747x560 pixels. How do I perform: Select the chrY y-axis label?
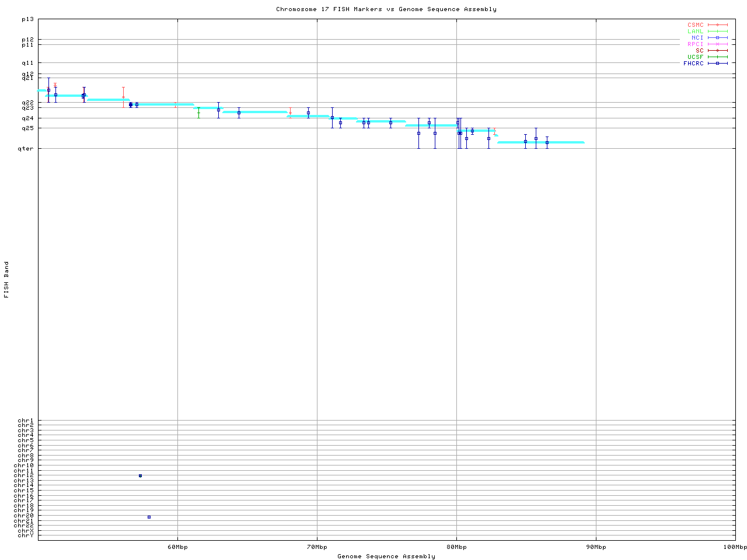click(26, 535)
